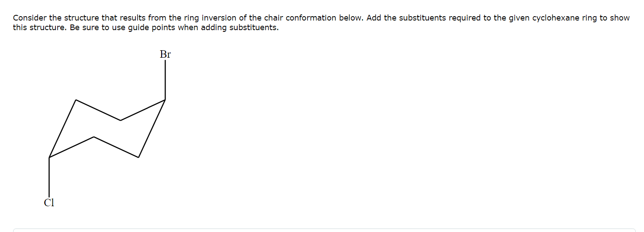Select ring bond from lower middle vertex to bottom-right carbon
Screen dimensions: 644x232
click(116, 147)
